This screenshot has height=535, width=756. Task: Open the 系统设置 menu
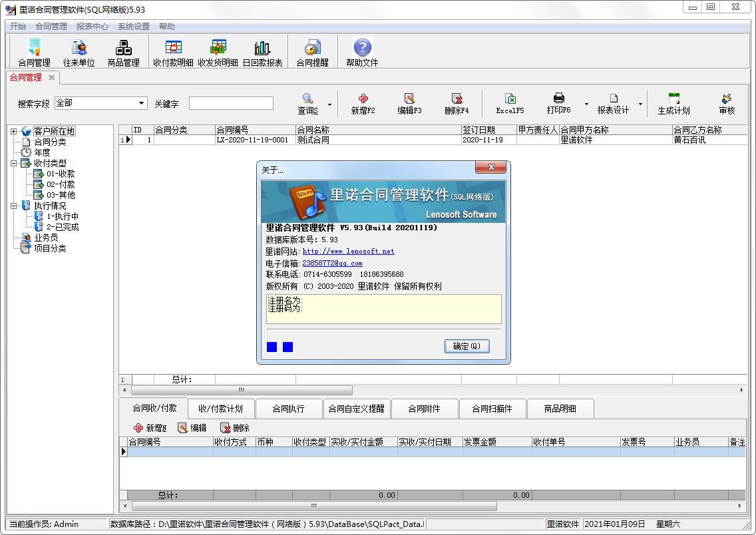134,27
